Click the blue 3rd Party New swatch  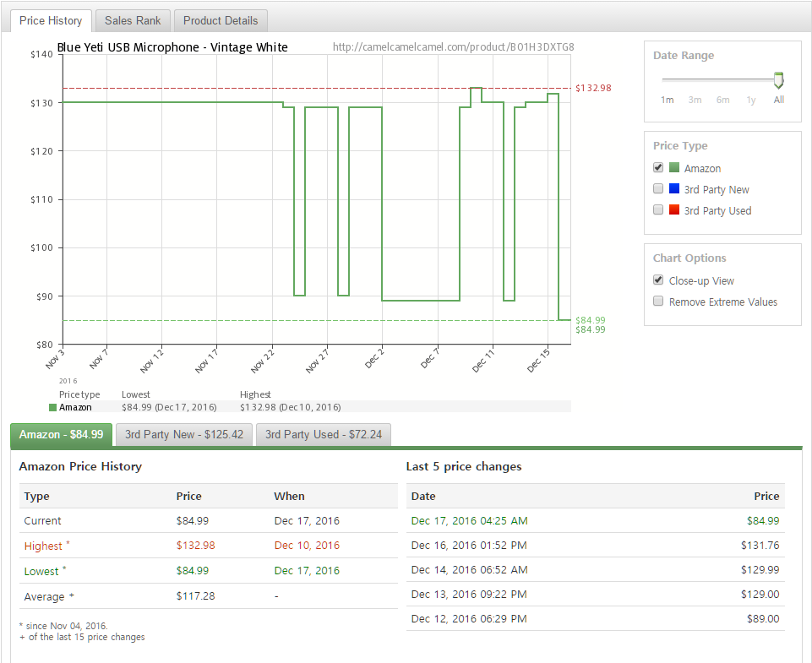point(673,188)
